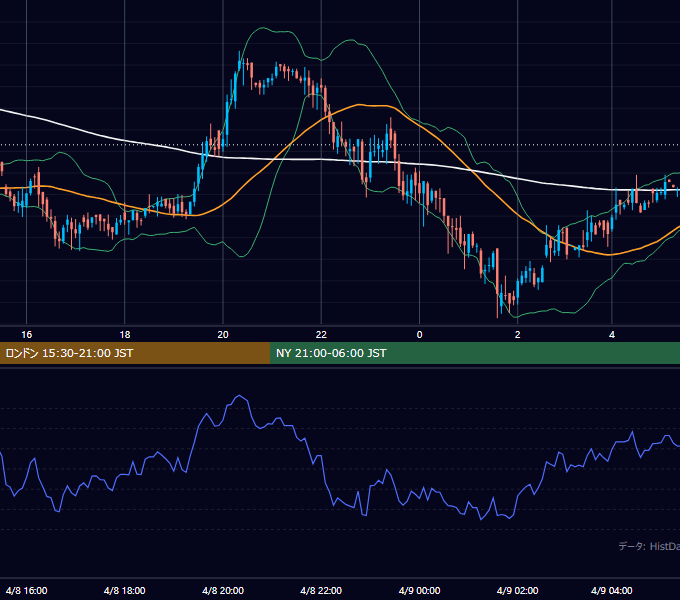Click the price chart time label 18
The height and width of the screenshot is (600, 680).
pos(124,335)
